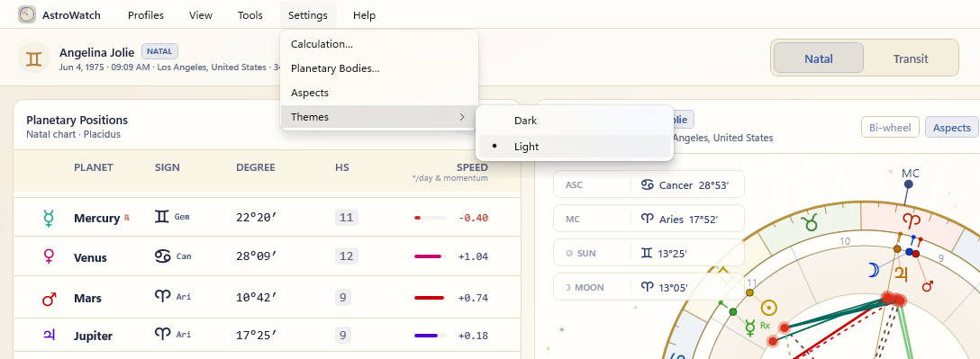
Task: Click the SUN 13°25′ card
Action: point(649,253)
